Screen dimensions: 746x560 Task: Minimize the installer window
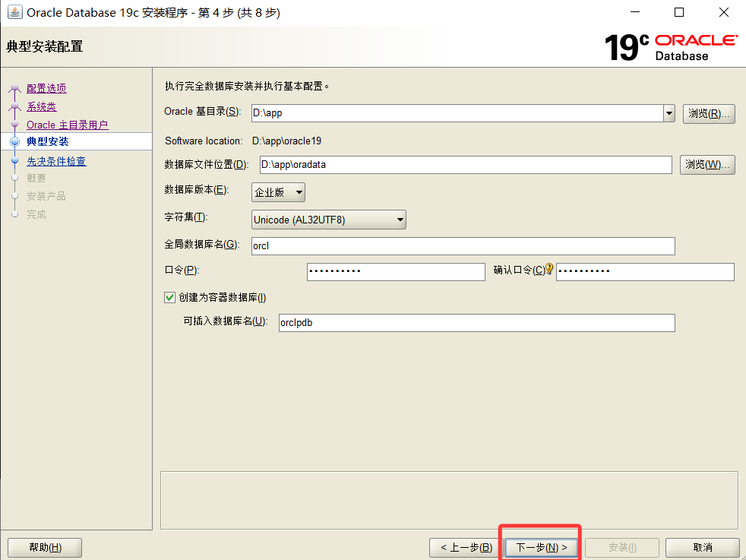tap(635, 12)
